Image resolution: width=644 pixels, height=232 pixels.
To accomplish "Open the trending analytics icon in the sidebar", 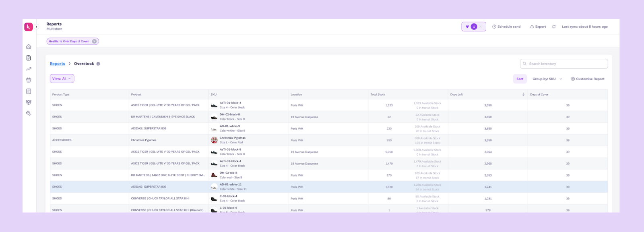I will (x=29, y=69).
